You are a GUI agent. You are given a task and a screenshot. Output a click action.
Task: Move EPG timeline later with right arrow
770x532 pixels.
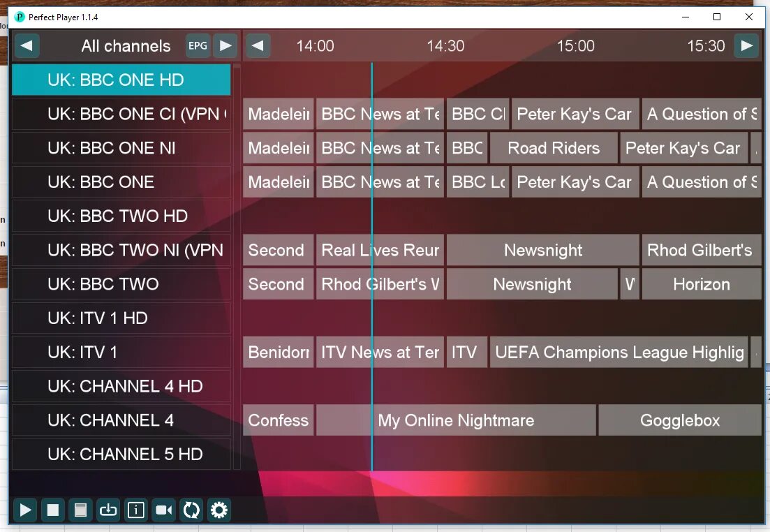click(746, 45)
